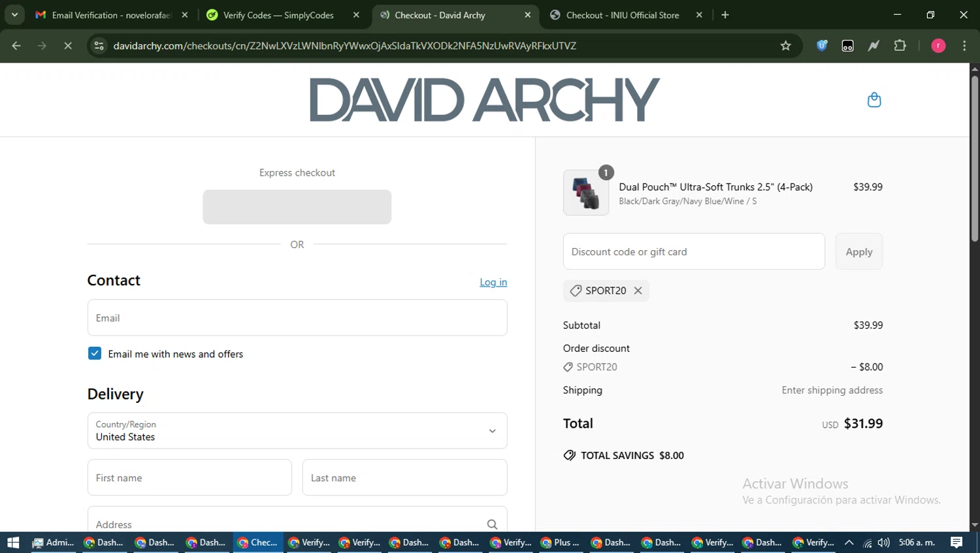The width and height of the screenshot is (980, 553).
Task: Close the Checkout - INIU Official Store tab
Action: pyautogui.click(x=699, y=14)
